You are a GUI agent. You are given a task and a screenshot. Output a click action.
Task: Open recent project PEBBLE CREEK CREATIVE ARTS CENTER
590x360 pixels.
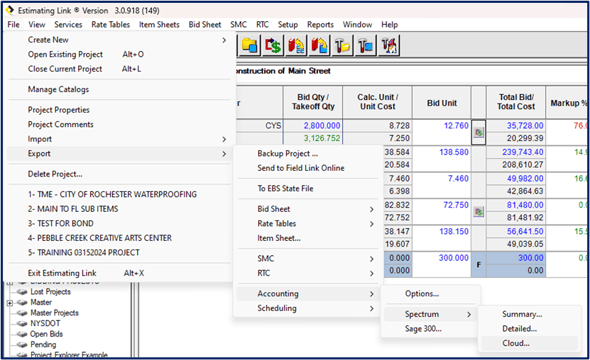pyautogui.click(x=100, y=238)
